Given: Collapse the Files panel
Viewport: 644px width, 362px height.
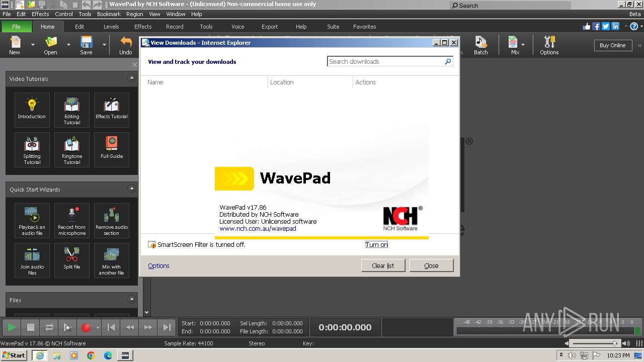Looking at the screenshot, I should tap(132, 300).
